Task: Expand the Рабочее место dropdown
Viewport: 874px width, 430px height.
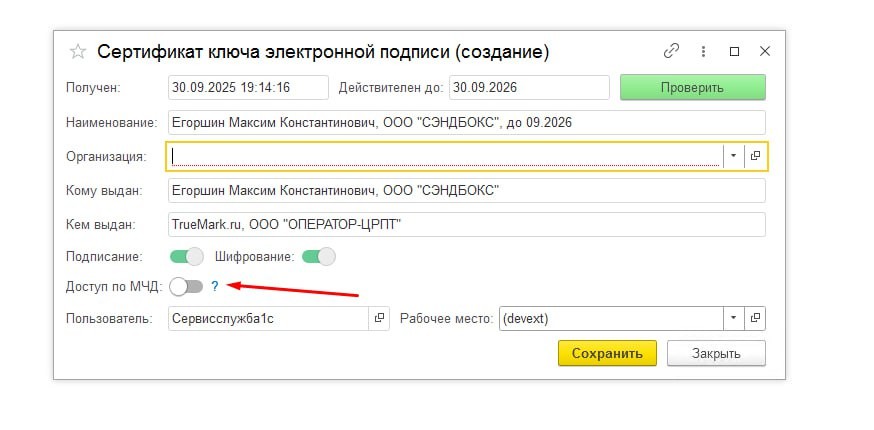Action: (x=733, y=318)
